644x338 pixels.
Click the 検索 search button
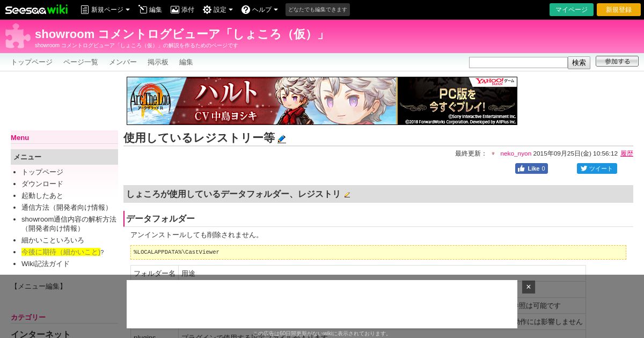[x=579, y=63]
